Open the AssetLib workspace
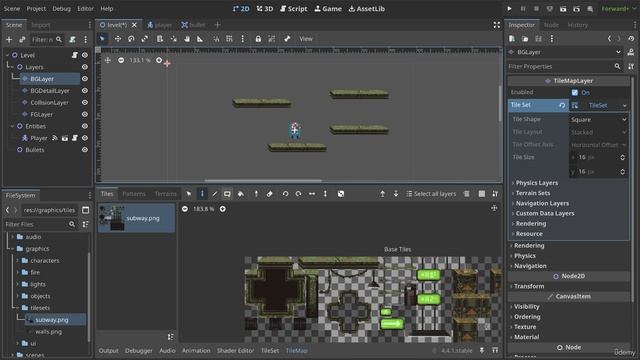 (x=367, y=9)
